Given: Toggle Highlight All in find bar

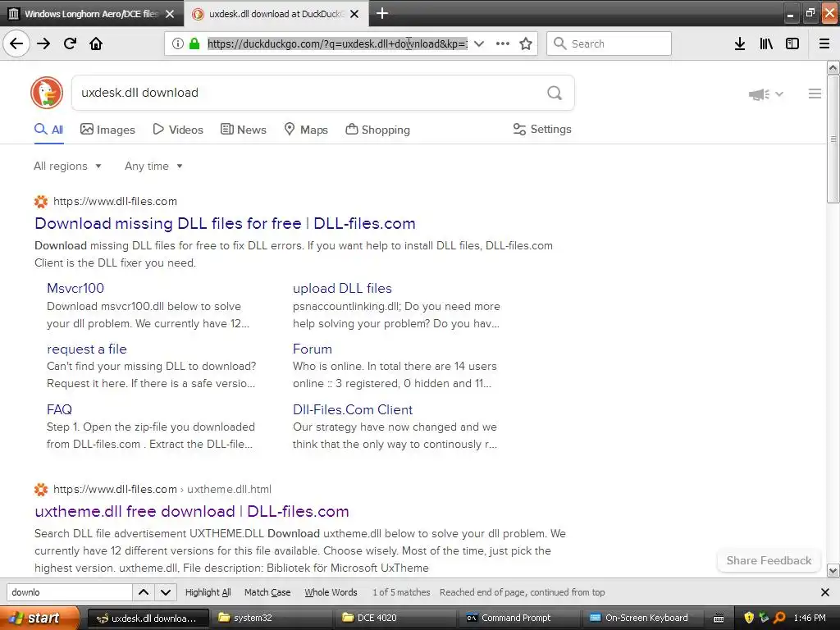Looking at the screenshot, I should (x=208, y=592).
